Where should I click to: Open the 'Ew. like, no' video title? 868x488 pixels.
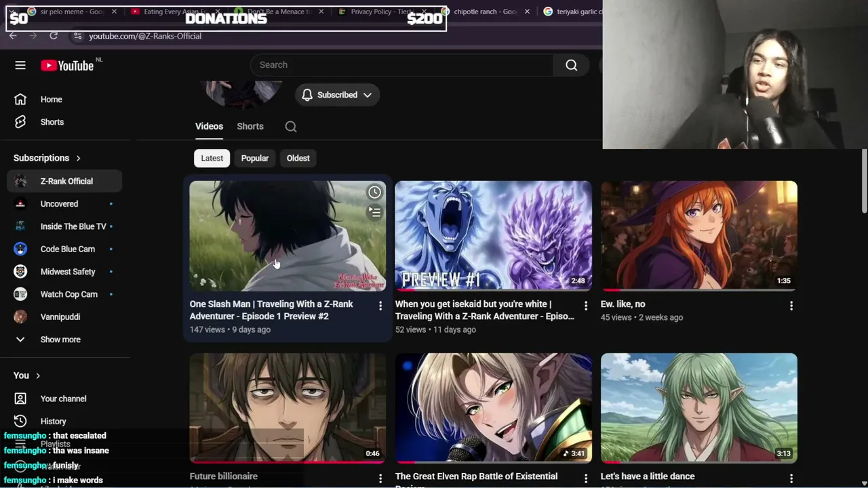pyautogui.click(x=623, y=304)
